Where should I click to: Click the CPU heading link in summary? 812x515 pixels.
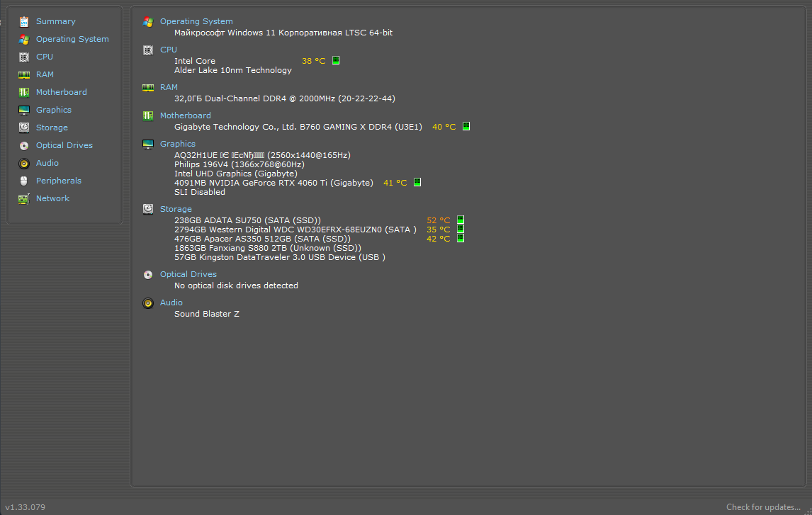coord(169,50)
